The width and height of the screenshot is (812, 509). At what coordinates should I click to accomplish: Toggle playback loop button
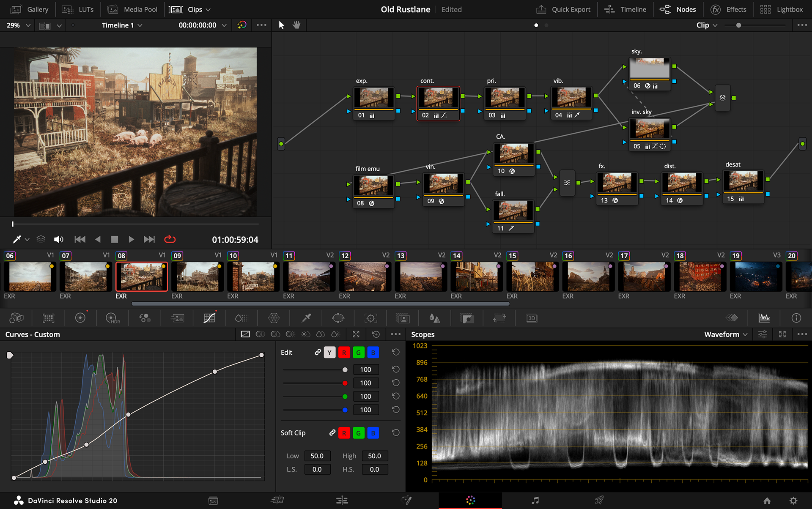coord(170,239)
